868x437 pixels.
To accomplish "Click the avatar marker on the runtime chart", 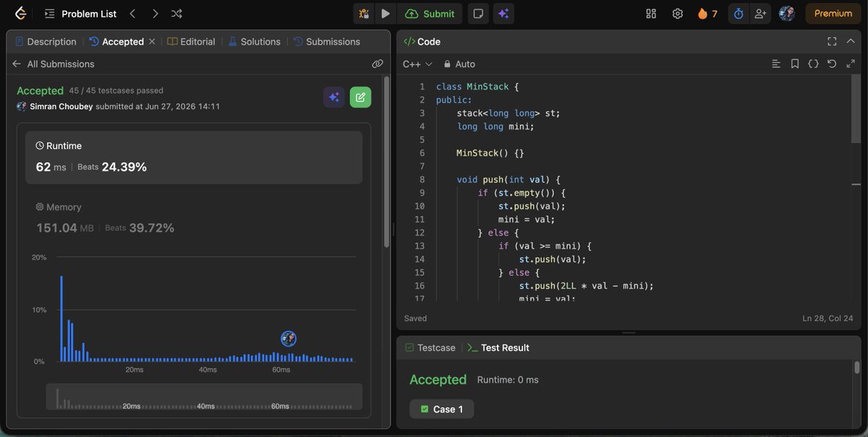I will (289, 338).
